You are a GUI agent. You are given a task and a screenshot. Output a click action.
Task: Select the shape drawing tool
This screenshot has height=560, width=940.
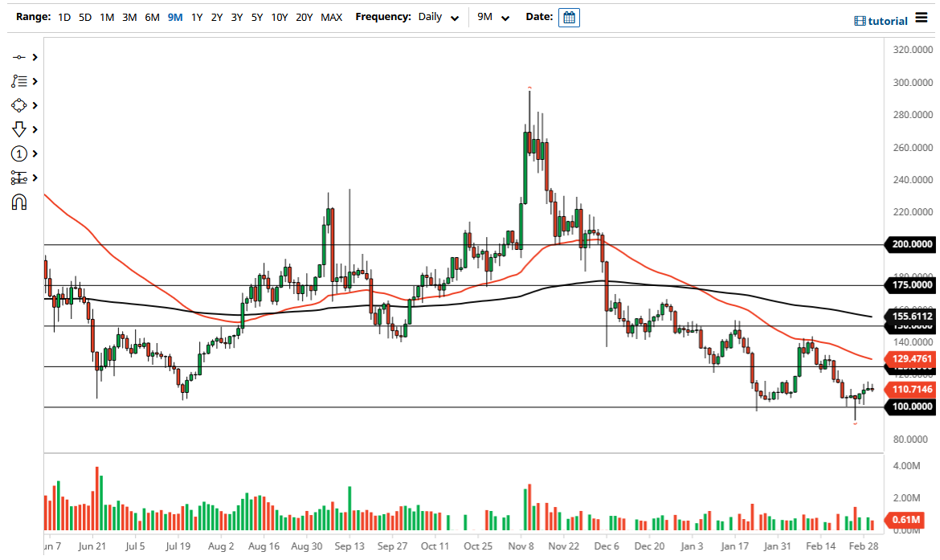(x=20, y=104)
